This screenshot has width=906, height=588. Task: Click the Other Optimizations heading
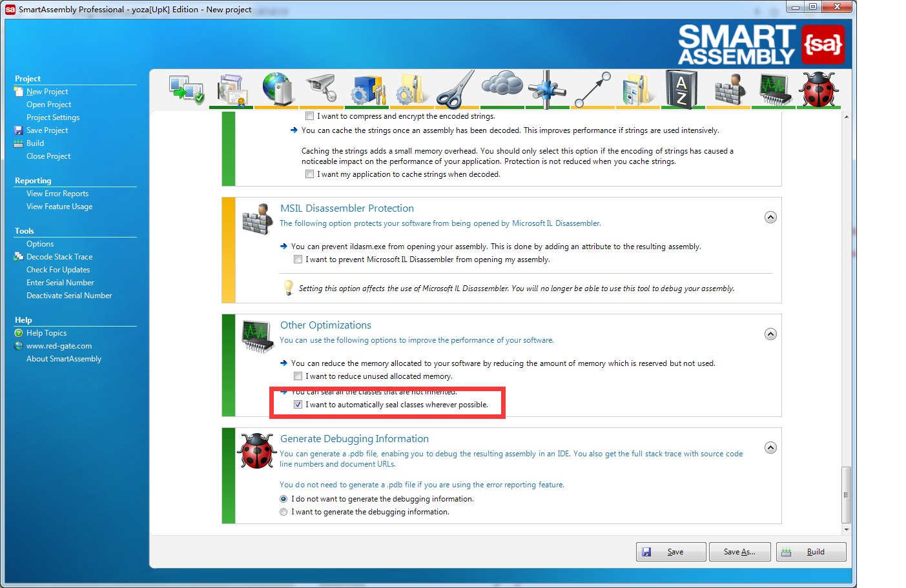click(x=325, y=325)
